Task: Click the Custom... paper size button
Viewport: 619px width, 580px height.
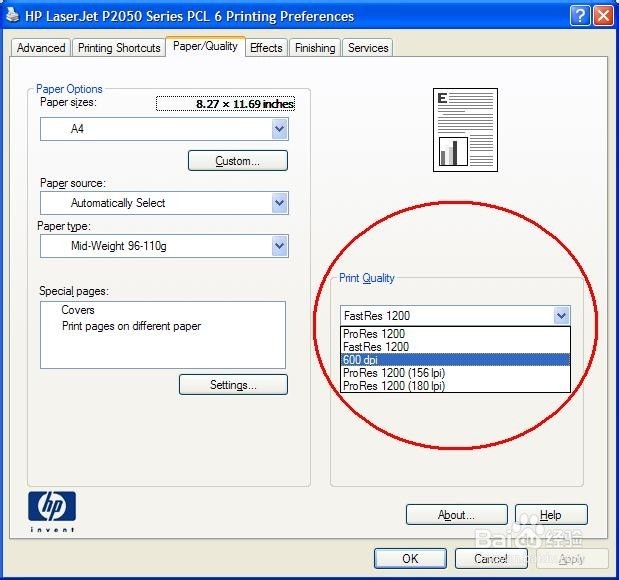Action: point(238,161)
